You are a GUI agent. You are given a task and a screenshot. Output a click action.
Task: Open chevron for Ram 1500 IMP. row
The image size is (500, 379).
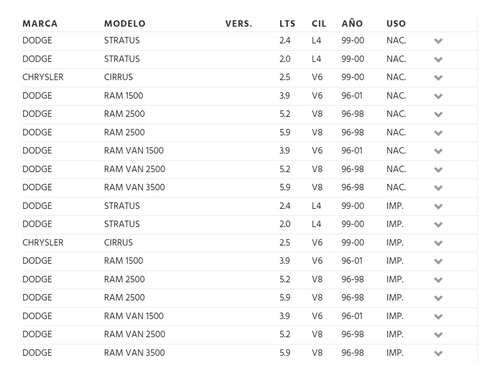(438, 261)
